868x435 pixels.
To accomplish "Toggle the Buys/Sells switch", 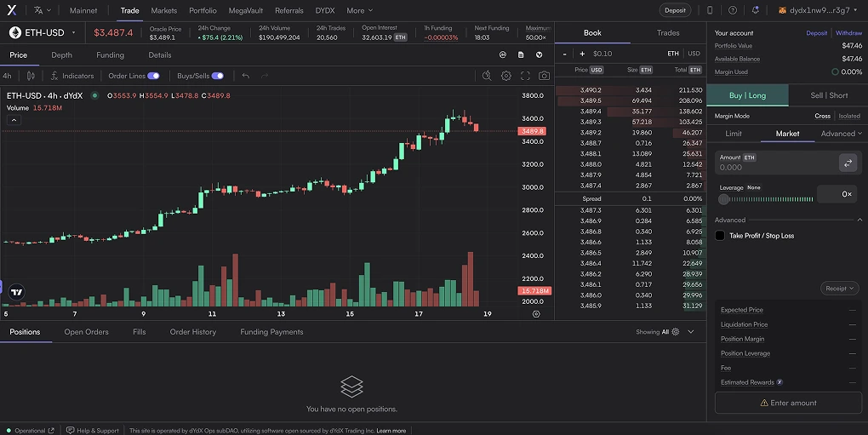I will coord(218,76).
